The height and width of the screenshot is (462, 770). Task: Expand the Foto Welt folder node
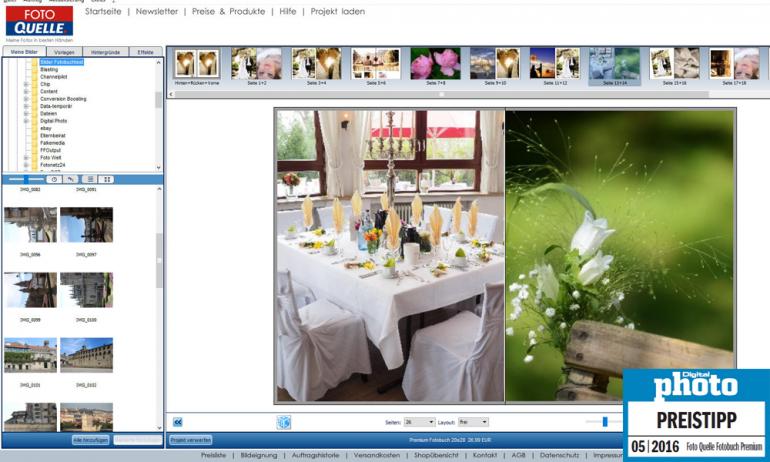(x=26, y=158)
